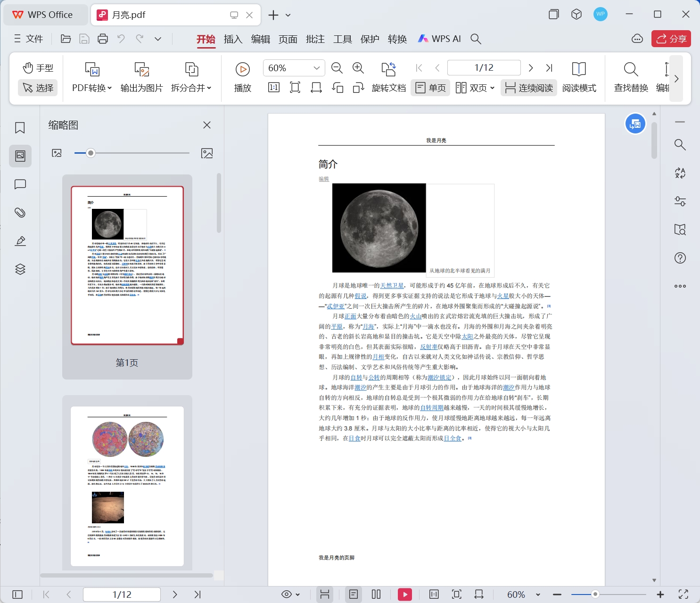The width and height of the screenshot is (700, 603).
Task: Enable 连续阅读 continuous reading mode
Action: click(x=528, y=87)
